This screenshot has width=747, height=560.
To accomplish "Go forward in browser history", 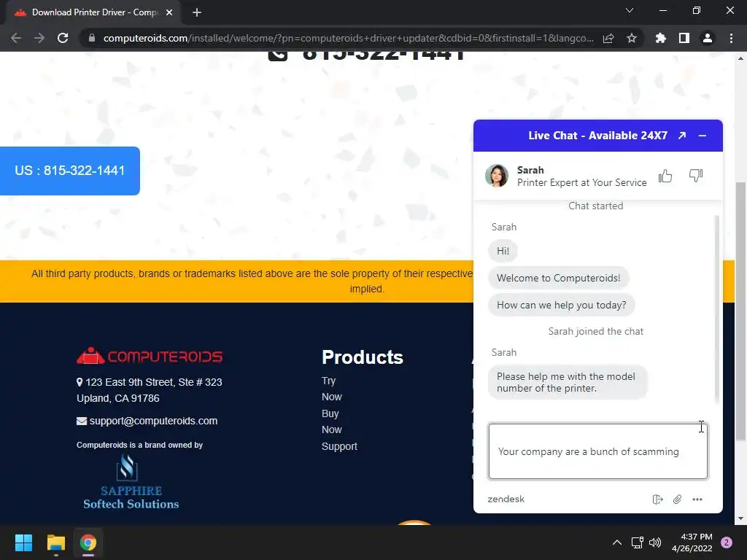I will (39, 38).
